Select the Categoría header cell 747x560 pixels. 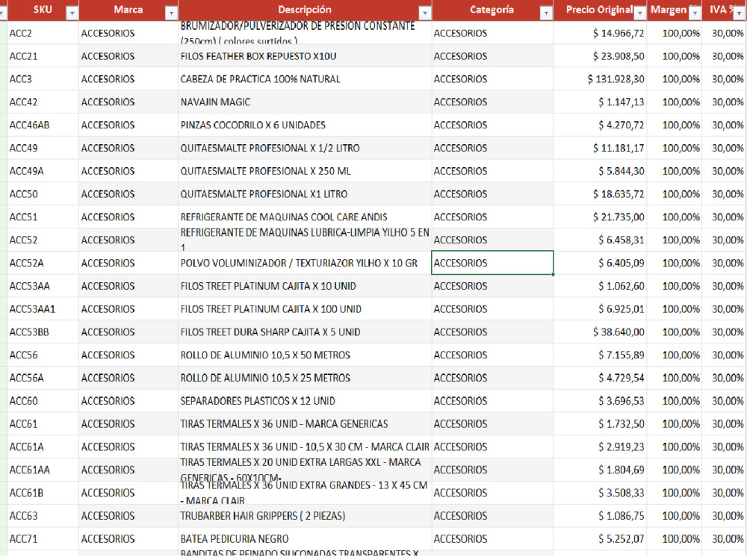tap(492, 10)
